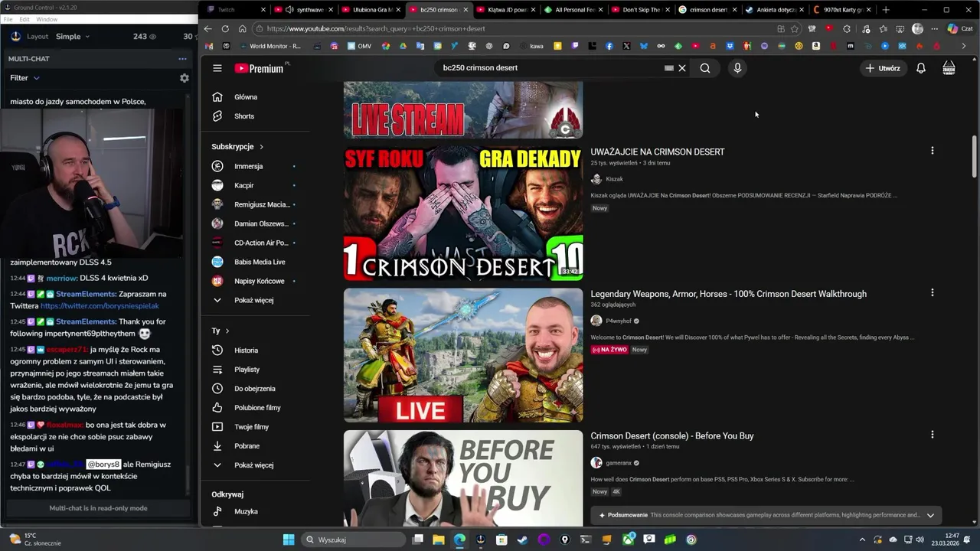The image size is (980, 551).
Task: Expand Pokaż więcej under subscriptions
Action: click(x=253, y=300)
